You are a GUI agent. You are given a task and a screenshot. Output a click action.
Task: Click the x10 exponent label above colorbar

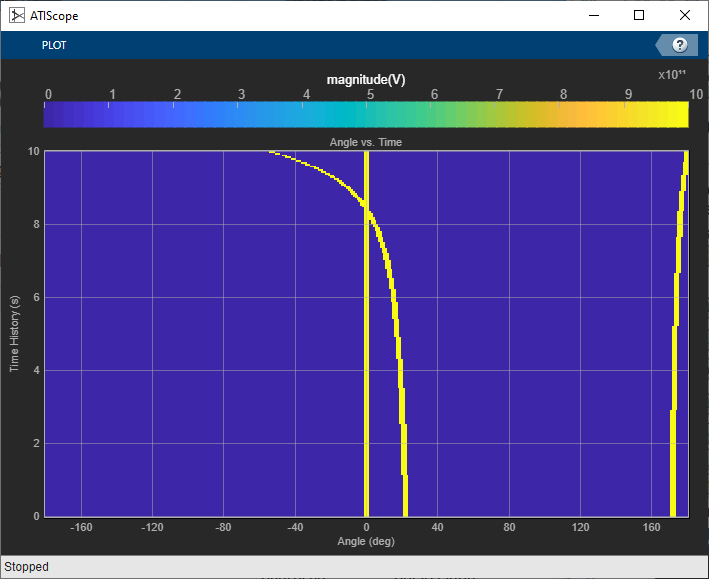pyautogui.click(x=671, y=75)
